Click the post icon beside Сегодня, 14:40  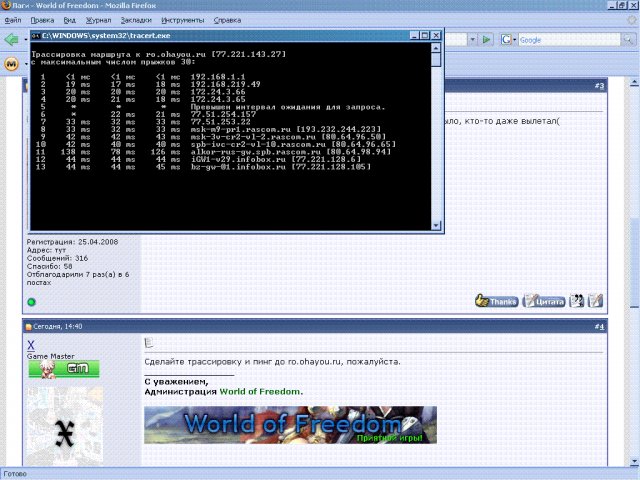tap(29, 327)
